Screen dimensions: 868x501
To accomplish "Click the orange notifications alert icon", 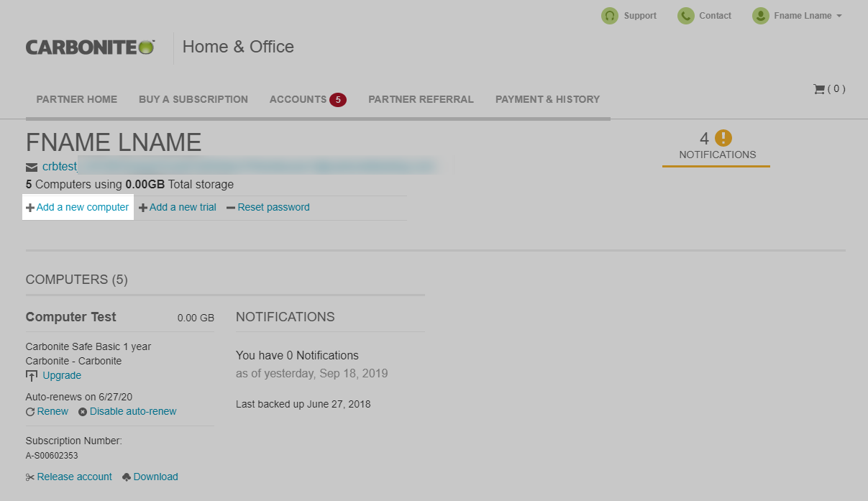I will (x=722, y=137).
